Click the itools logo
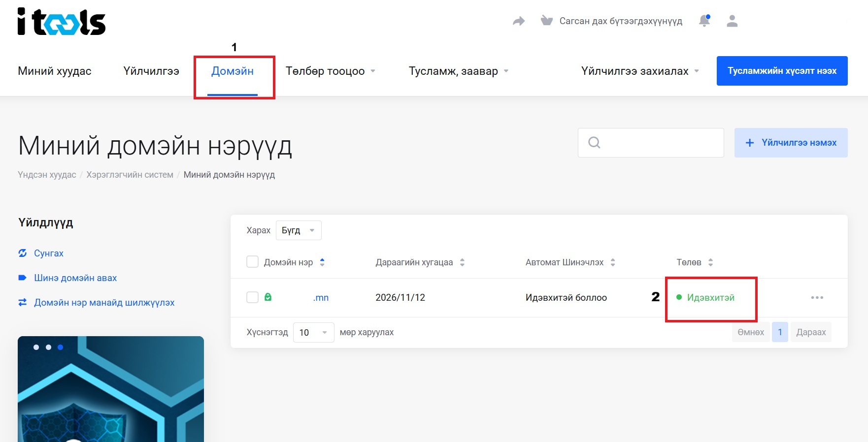The image size is (868, 442). [x=62, y=22]
